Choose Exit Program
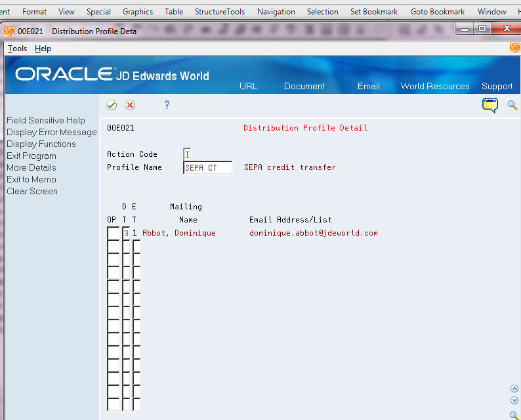This screenshot has height=420, width=521. click(31, 156)
